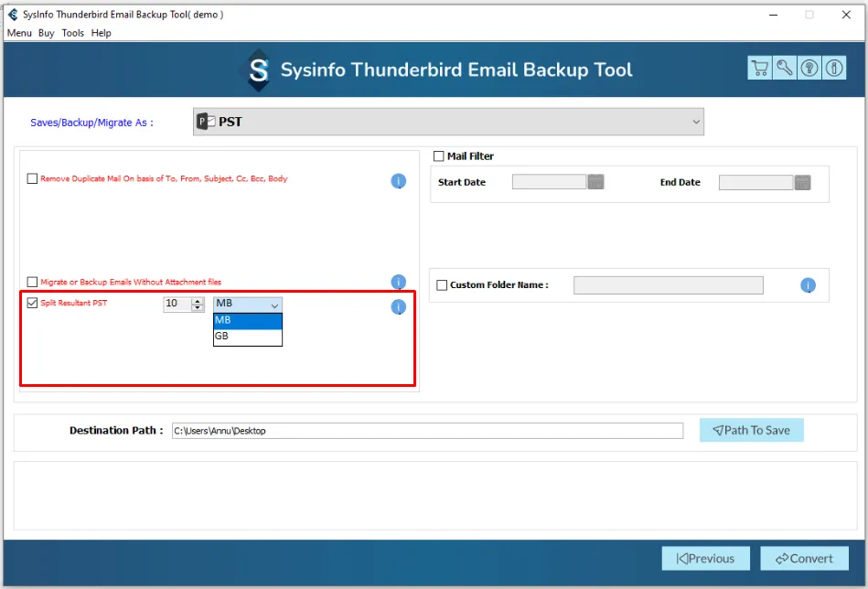The image size is (868, 589).
Task: Click the split size number field
Action: [177, 304]
